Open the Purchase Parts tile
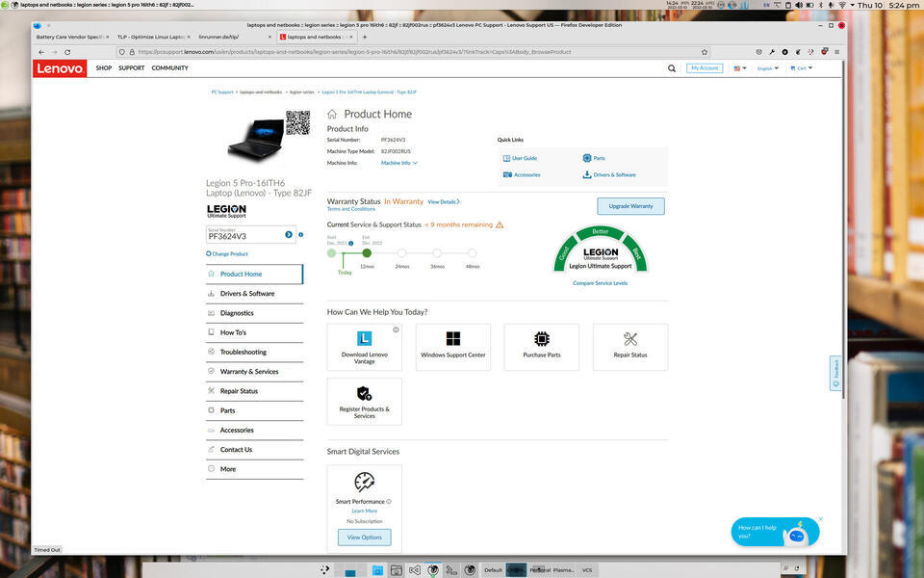 pyautogui.click(x=542, y=347)
